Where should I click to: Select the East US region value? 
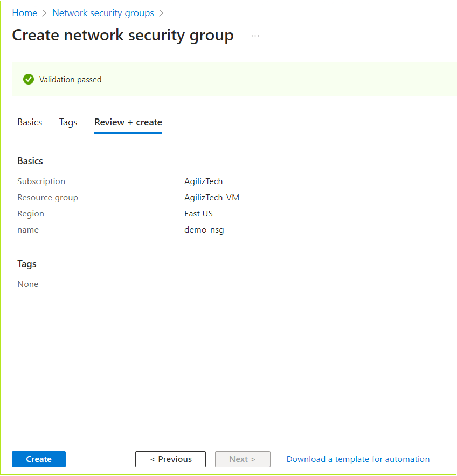point(198,213)
